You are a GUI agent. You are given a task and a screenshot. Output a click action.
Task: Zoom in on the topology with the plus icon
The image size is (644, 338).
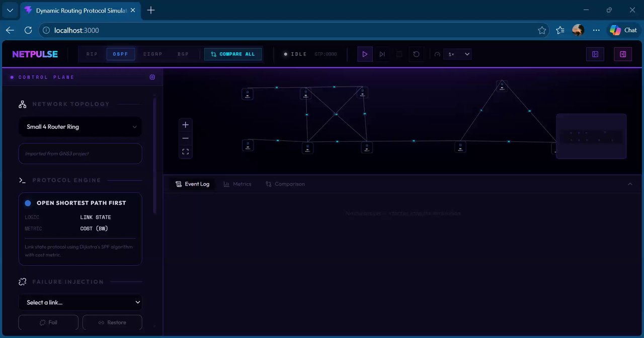pos(186,125)
